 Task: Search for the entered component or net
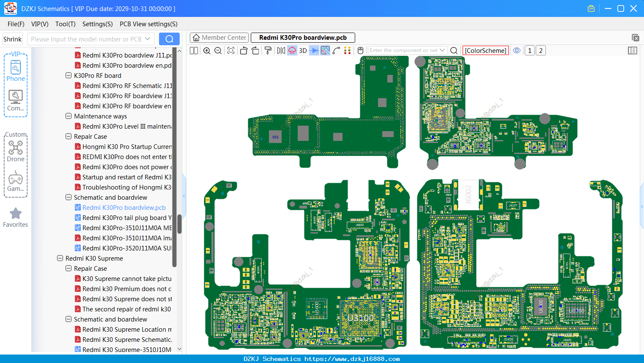pyautogui.click(x=454, y=50)
